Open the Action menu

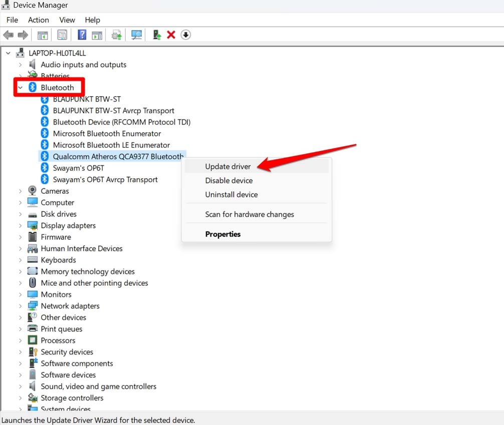tap(38, 20)
